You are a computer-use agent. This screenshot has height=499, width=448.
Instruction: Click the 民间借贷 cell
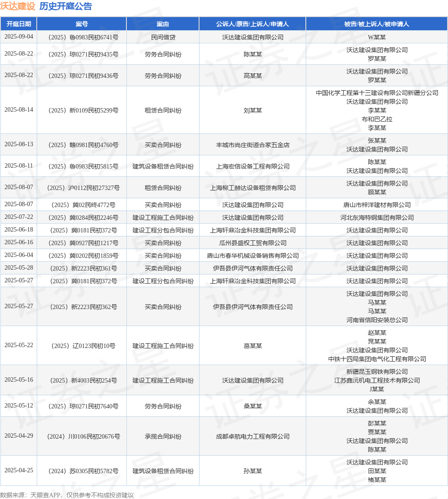click(x=163, y=37)
